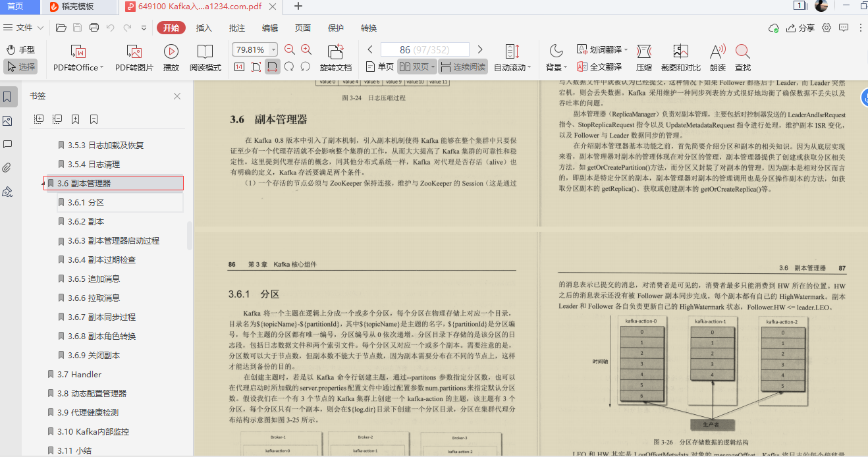Open 文件 menu dropdown

(x=24, y=28)
